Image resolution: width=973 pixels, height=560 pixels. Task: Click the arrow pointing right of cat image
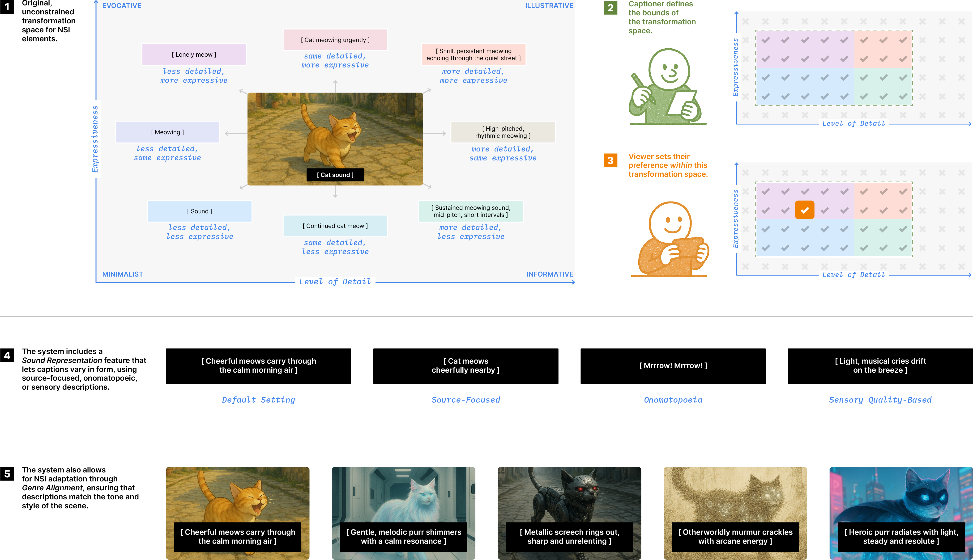(x=435, y=134)
